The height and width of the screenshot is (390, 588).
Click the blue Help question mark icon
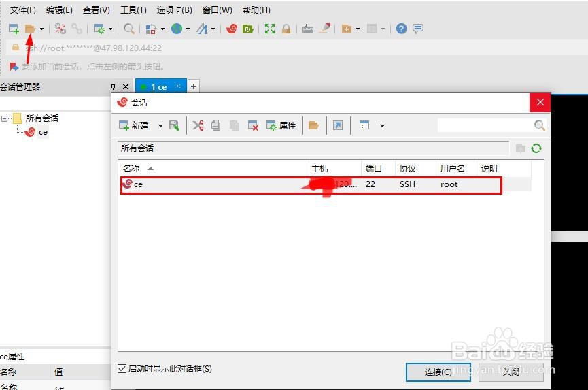[x=401, y=29]
